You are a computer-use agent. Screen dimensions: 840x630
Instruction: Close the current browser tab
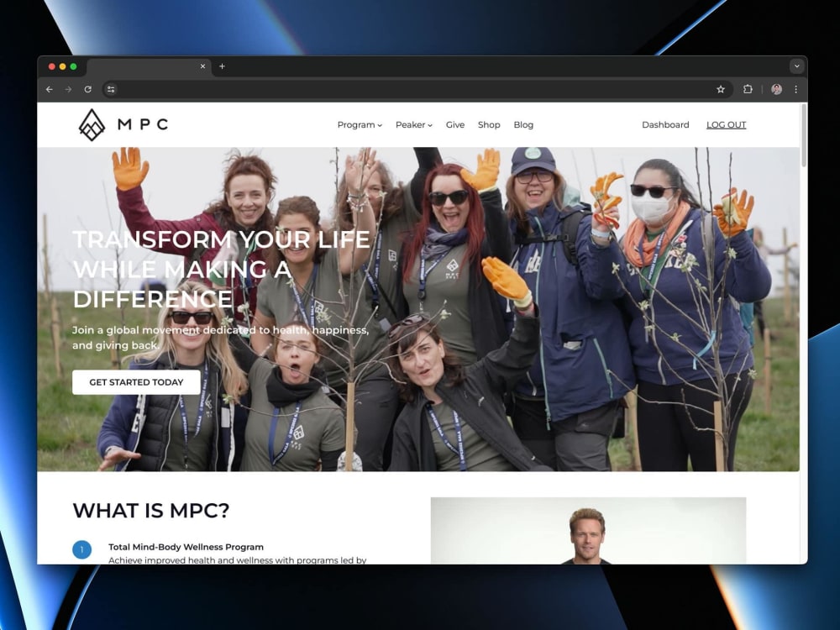(202, 66)
